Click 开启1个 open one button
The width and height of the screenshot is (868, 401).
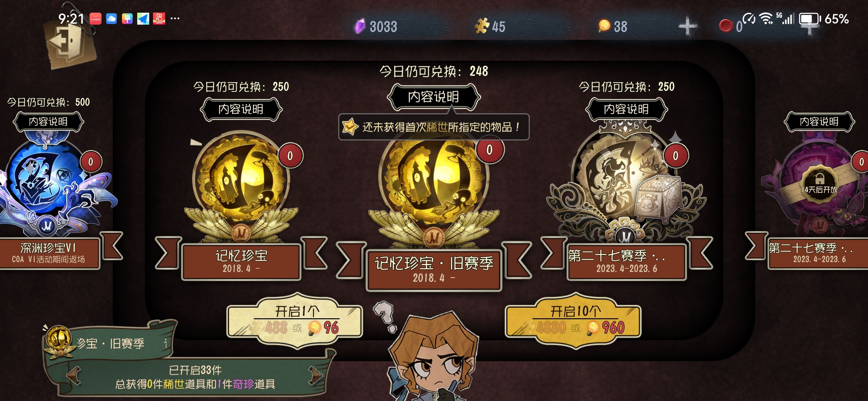click(295, 321)
